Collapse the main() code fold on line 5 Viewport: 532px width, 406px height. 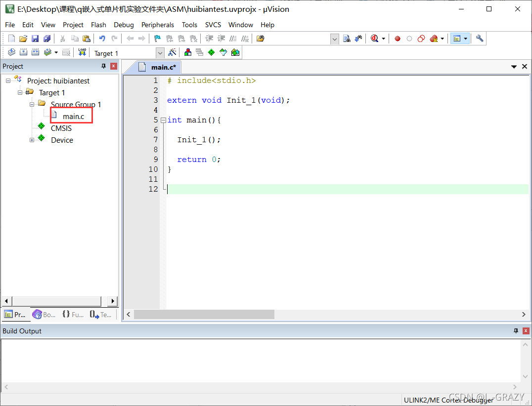[163, 120]
